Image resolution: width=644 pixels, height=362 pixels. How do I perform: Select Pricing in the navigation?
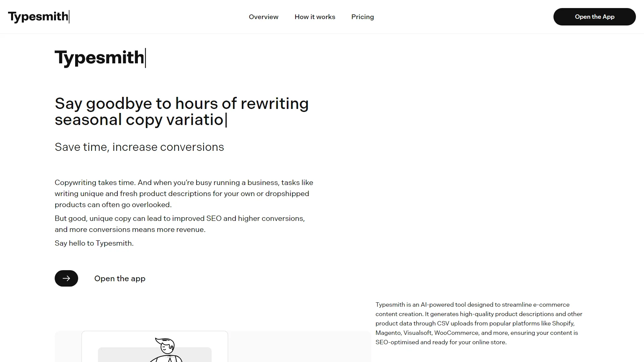pos(362,17)
